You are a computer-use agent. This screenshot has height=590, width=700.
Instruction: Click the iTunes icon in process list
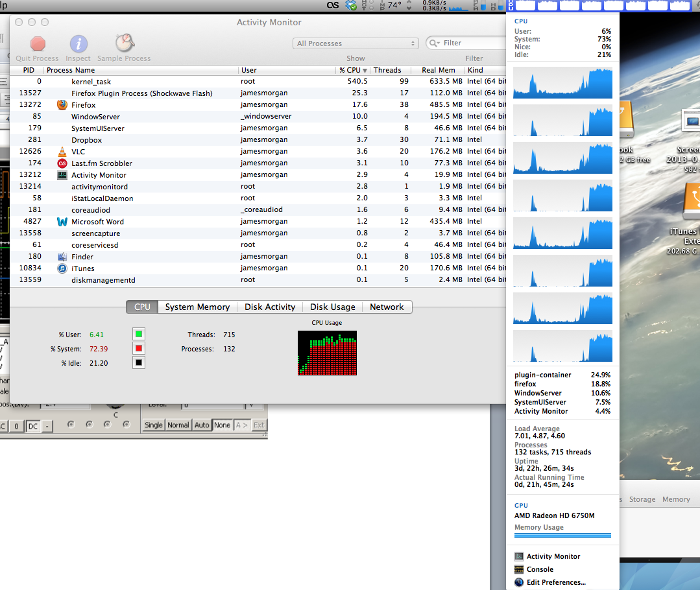(x=62, y=268)
